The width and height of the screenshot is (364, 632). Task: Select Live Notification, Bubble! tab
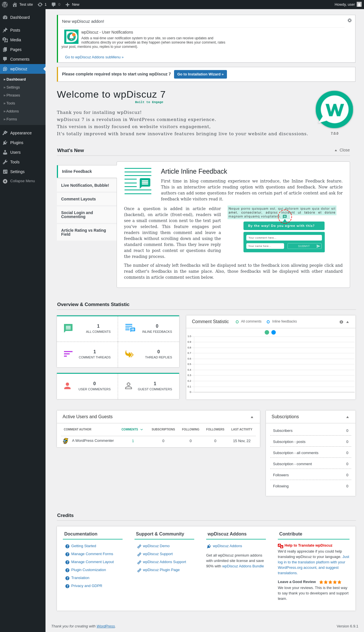tap(87, 185)
